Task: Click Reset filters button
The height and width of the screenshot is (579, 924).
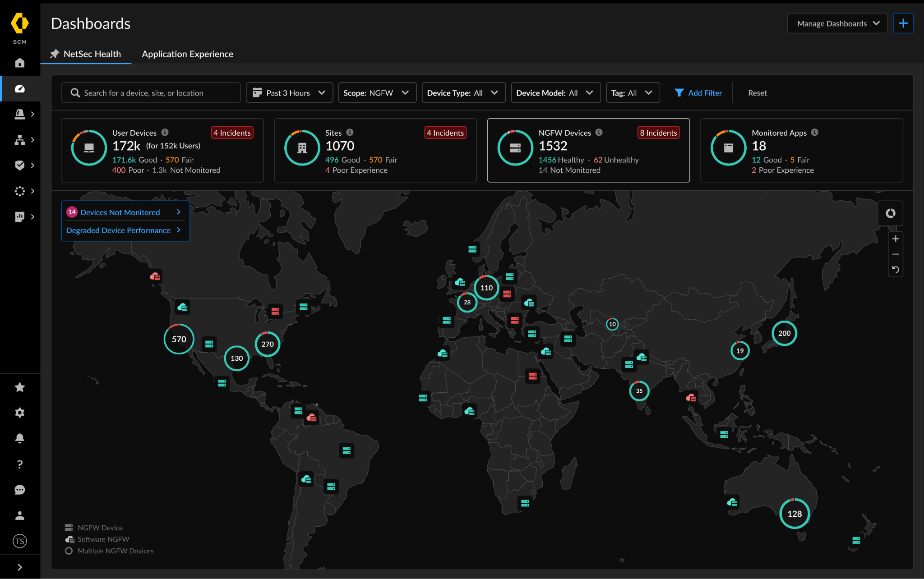Action: 757,93
